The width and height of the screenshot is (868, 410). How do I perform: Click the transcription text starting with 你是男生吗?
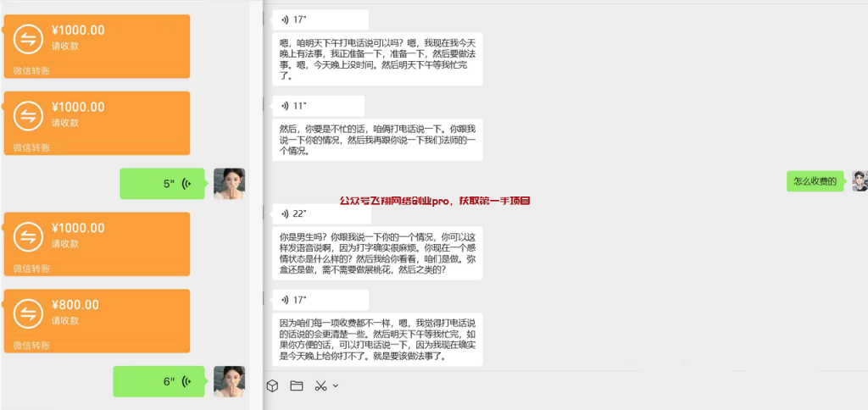click(377, 252)
